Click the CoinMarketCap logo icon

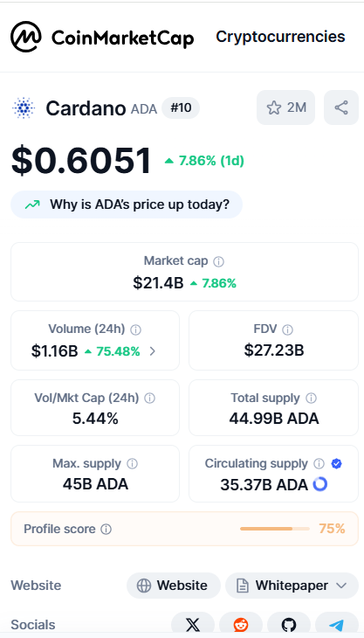point(26,37)
